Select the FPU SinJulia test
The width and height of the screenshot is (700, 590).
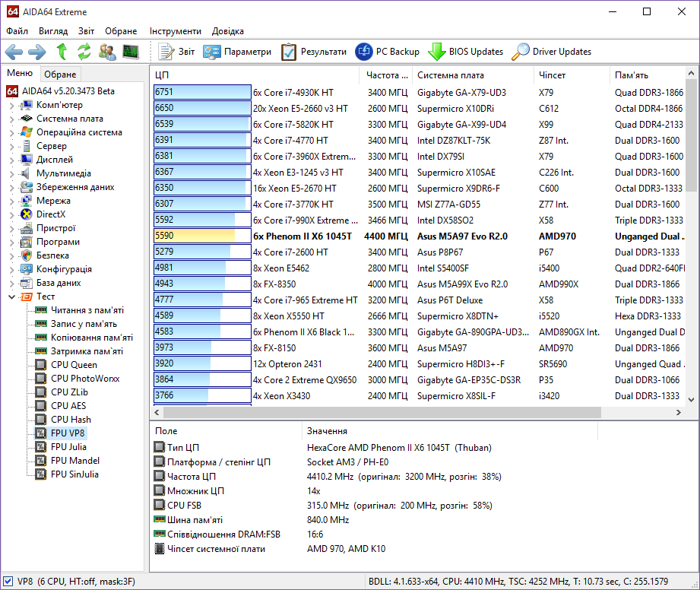point(74,474)
